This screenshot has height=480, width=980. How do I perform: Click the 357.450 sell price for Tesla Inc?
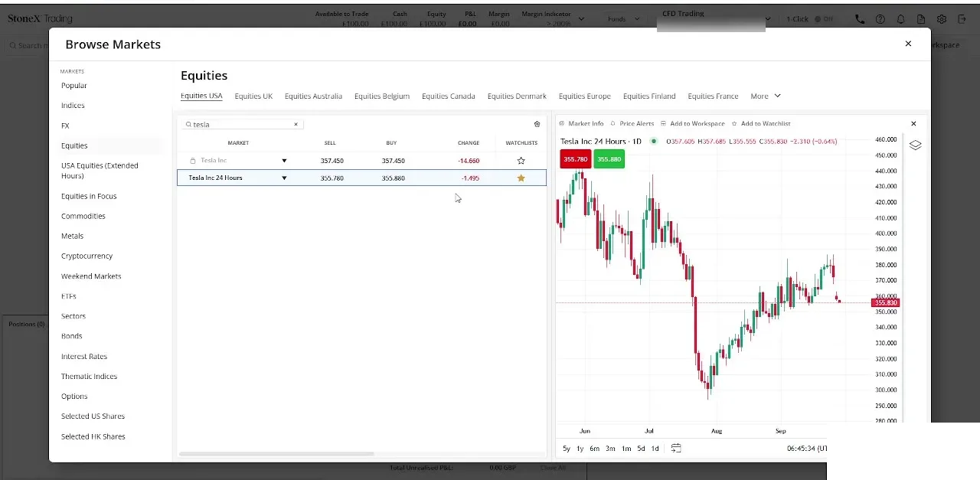click(x=332, y=161)
